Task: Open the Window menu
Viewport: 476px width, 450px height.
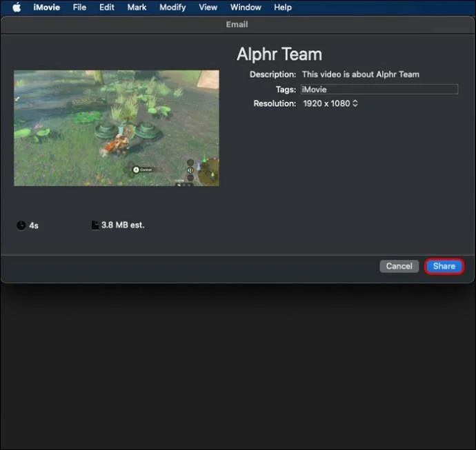Action: 246,8
